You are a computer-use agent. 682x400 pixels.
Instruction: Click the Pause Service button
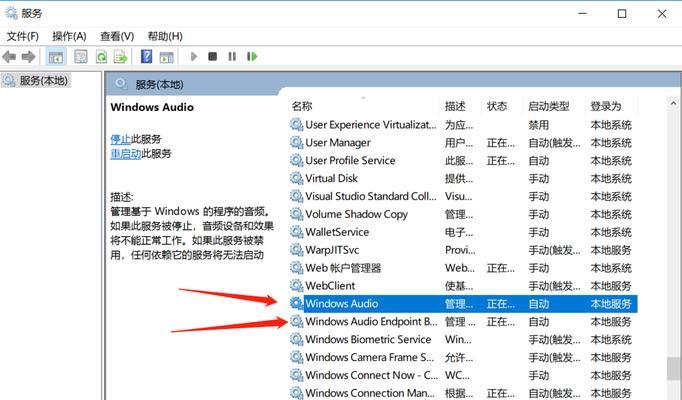coord(232,57)
